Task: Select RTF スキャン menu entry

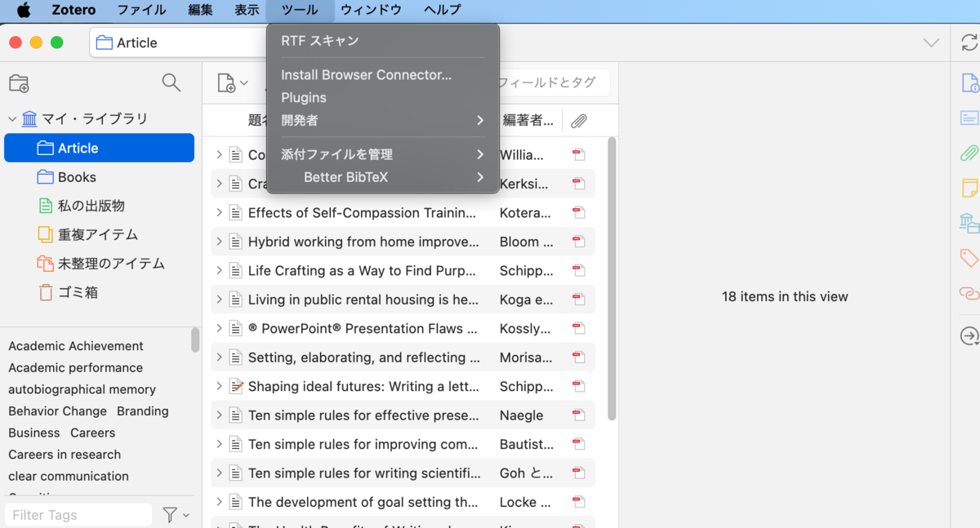Action: pyautogui.click(x=383, y=41)
